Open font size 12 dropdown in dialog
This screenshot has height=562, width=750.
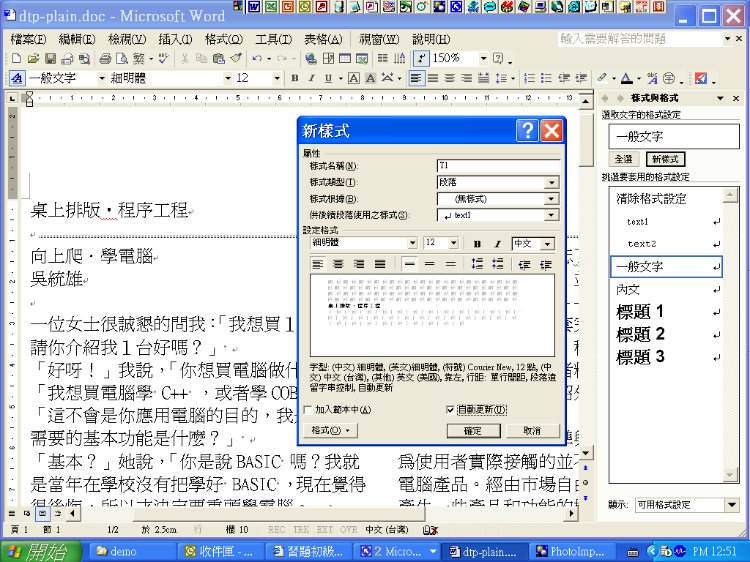pyautogui.click(x=453, y=243)
